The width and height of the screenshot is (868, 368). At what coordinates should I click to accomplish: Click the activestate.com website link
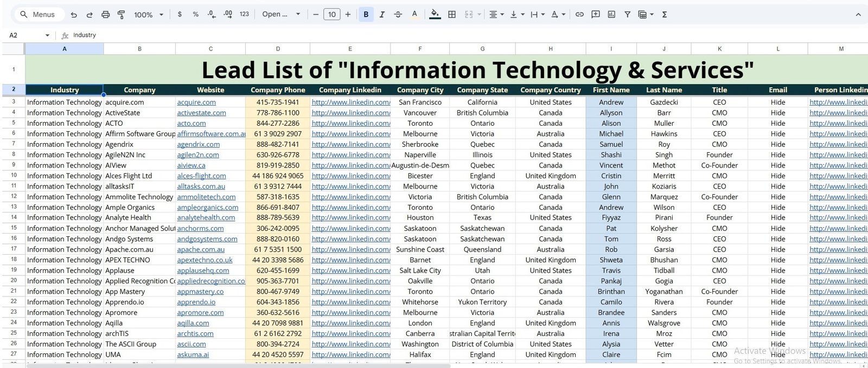click(x=201, y=113)
